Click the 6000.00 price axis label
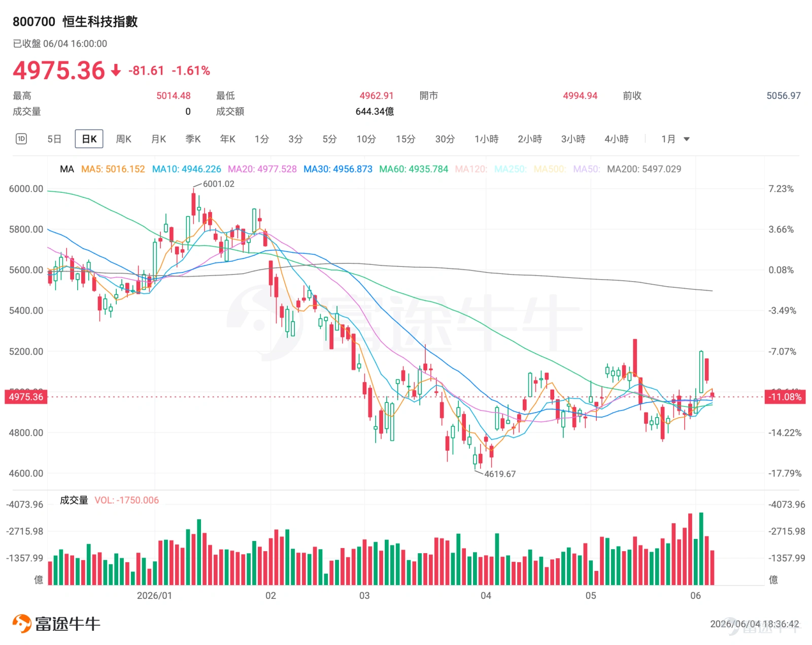Image resolution: width=812 pixels, height=645 pixels. (26, 189)
